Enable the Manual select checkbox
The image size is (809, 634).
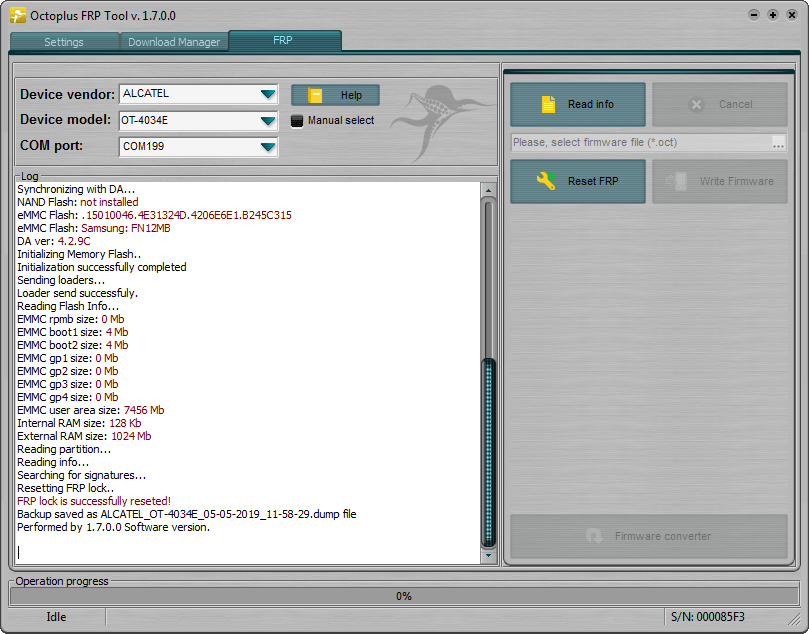pyautogui.click(x=297, y=121)
